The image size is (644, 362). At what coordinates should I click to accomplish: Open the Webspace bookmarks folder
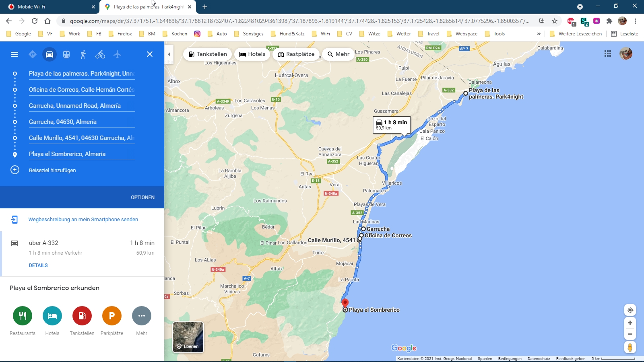tap(462, 34)
